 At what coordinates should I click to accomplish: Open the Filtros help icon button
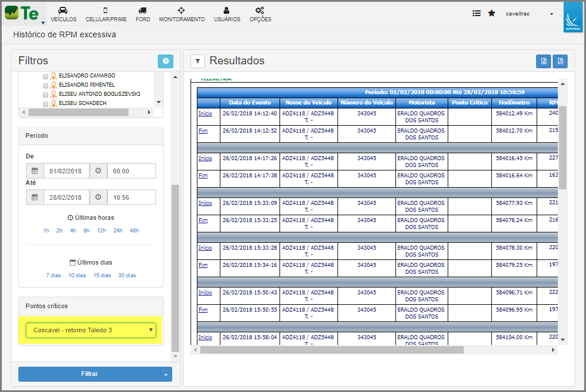[165, 61]
